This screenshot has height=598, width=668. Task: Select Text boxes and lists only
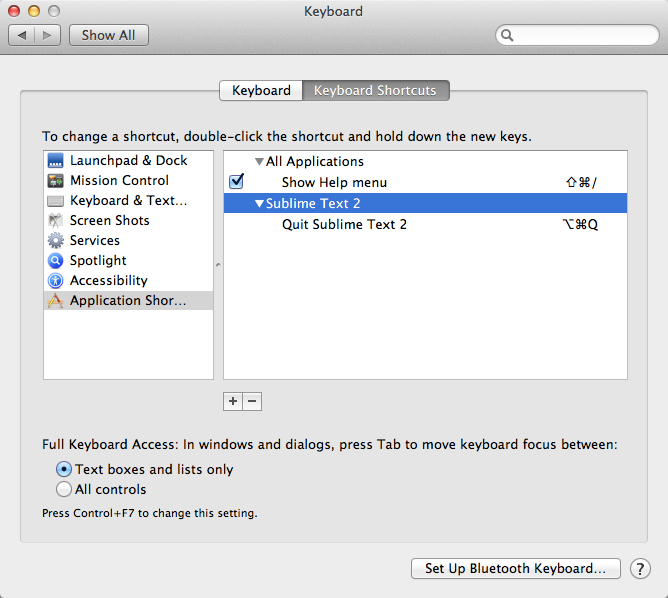pos(64,469)
